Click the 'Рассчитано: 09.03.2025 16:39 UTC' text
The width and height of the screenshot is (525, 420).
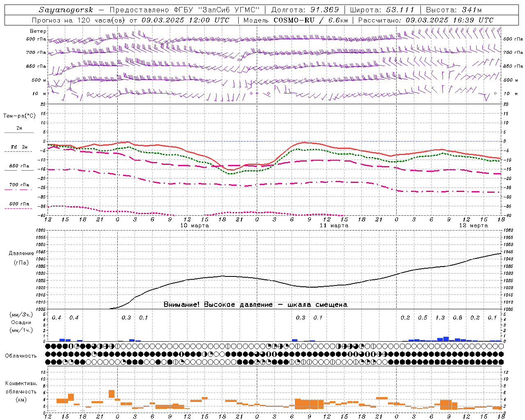coord(426,20)
